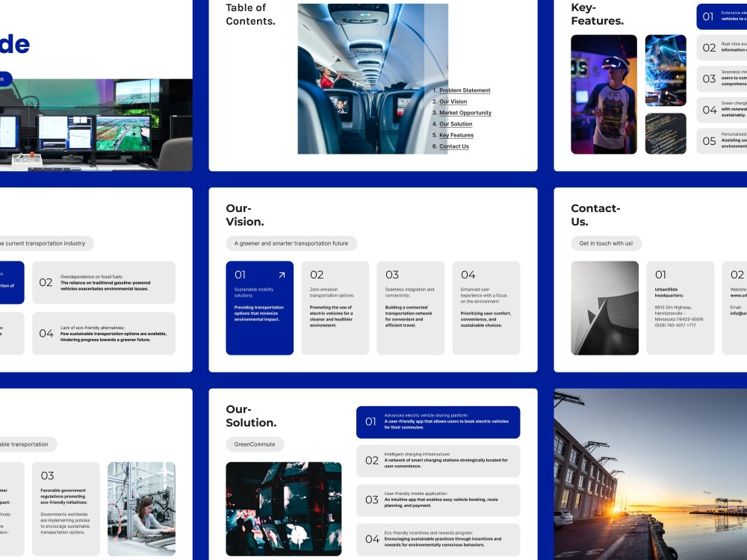
Task: Select the control room monitors photo
Action: pos(96,125)
